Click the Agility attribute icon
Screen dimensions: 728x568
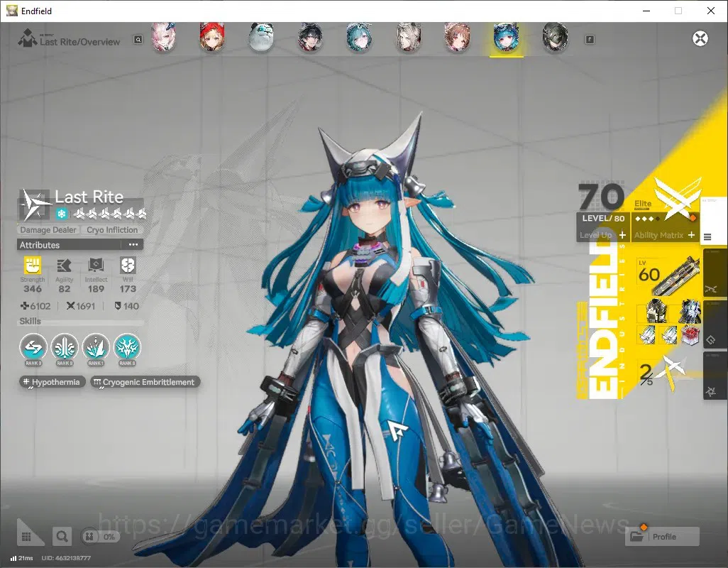[x=64, y=266]
